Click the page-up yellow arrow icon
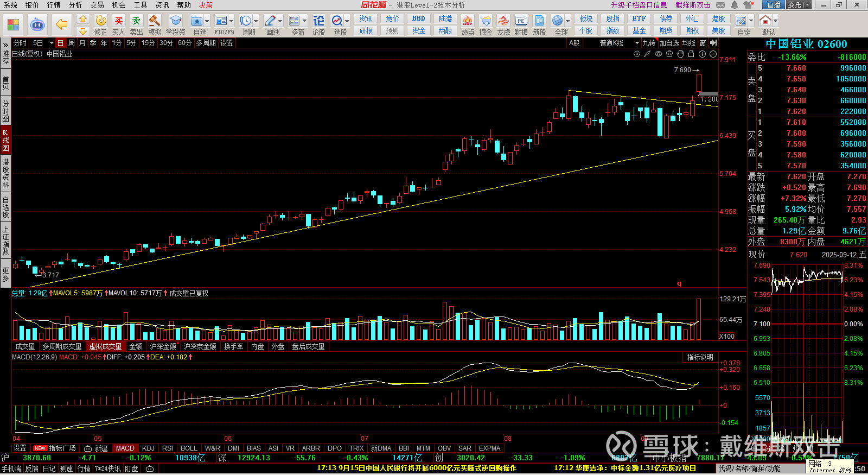Viewport: 868px width, 475px height. pyautogui.click(x=83, y=19)
